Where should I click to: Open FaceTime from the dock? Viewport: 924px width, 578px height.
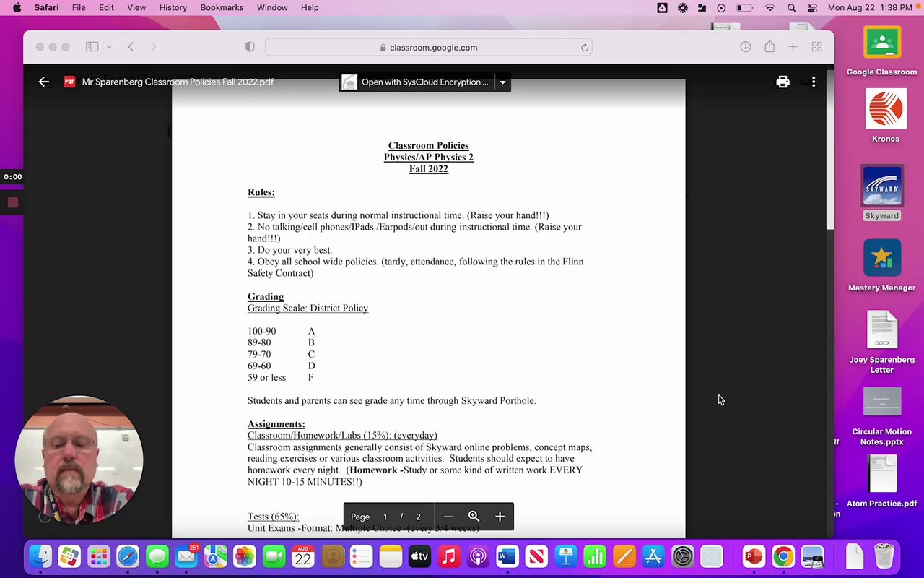274,557
